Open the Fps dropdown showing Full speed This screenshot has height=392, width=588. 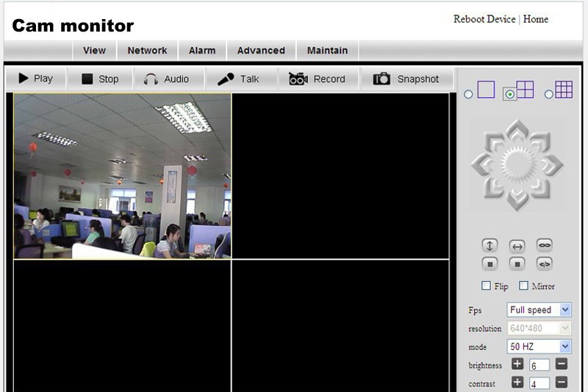tap(539, 310)
